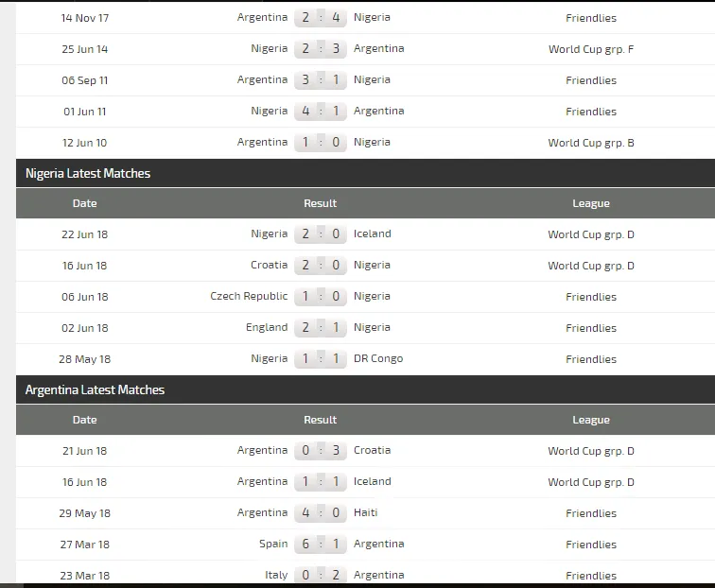Sort Argentina Latest Matches by League header
Image resolution: width=715 pixels, height=588 pixels.
591,420
